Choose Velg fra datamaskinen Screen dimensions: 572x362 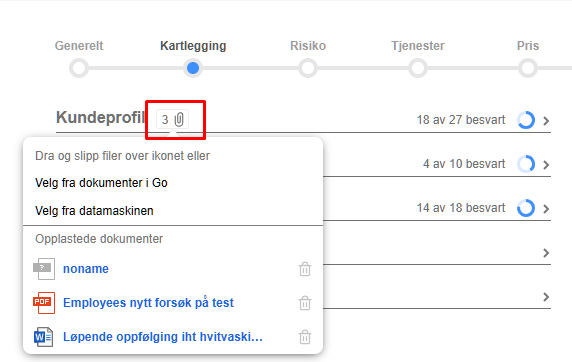tap(94, 211)
